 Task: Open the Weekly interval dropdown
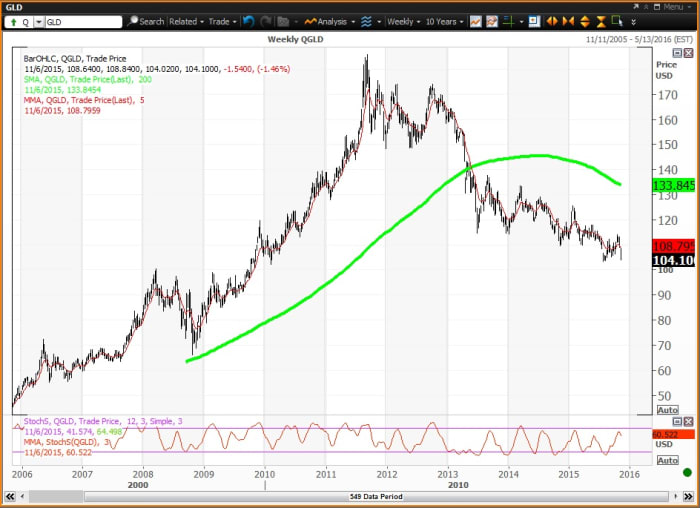pyautogui.click(x=404, y=21)
